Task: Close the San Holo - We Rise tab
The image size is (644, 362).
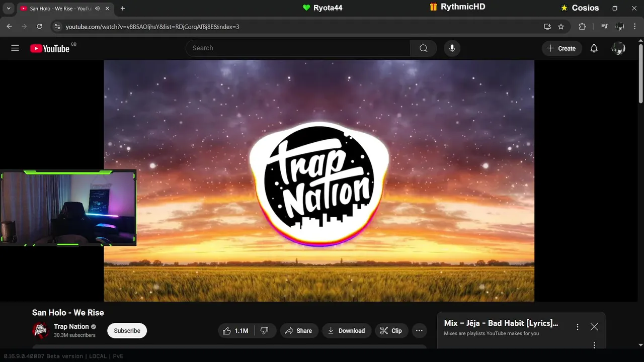Action: point(107,9)
